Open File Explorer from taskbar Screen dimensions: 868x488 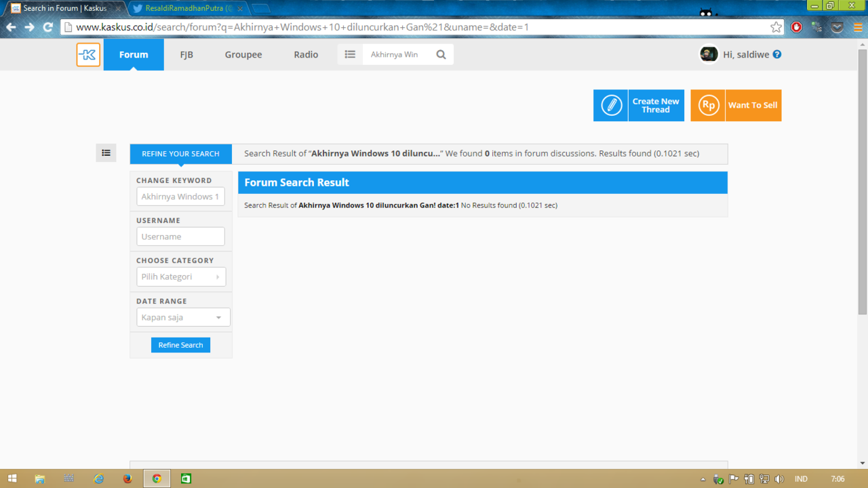tap(40, 479)
